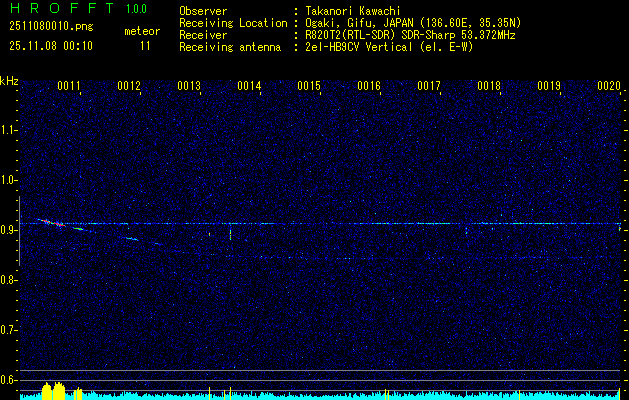
Task: Click the 0.9 frequency axis label
Action: (x=10, y=230)
